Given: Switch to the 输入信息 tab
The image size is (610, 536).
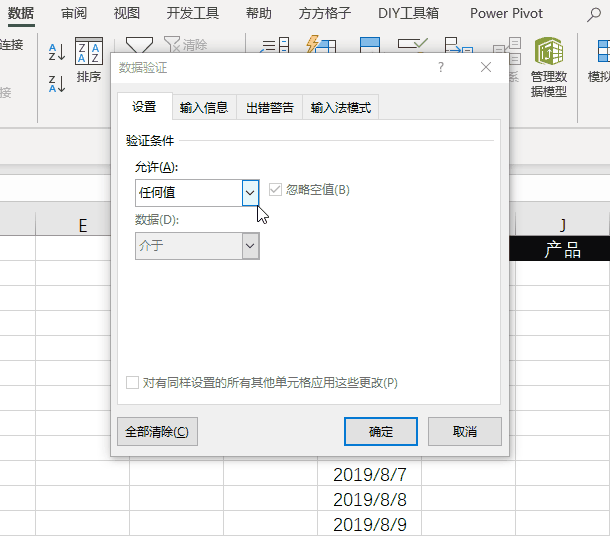Looking at the screenshot, I should pos(204,107).
